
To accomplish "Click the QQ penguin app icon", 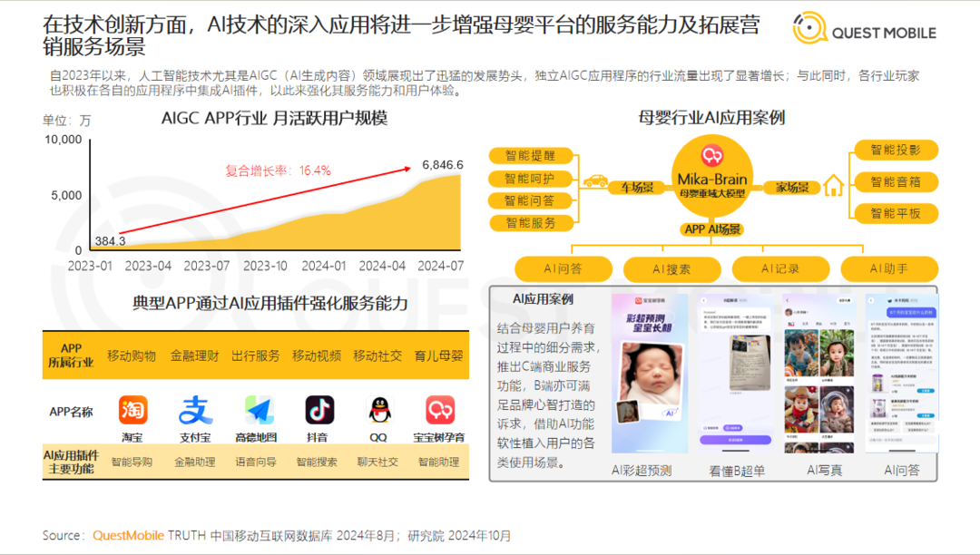I will 379,411.
